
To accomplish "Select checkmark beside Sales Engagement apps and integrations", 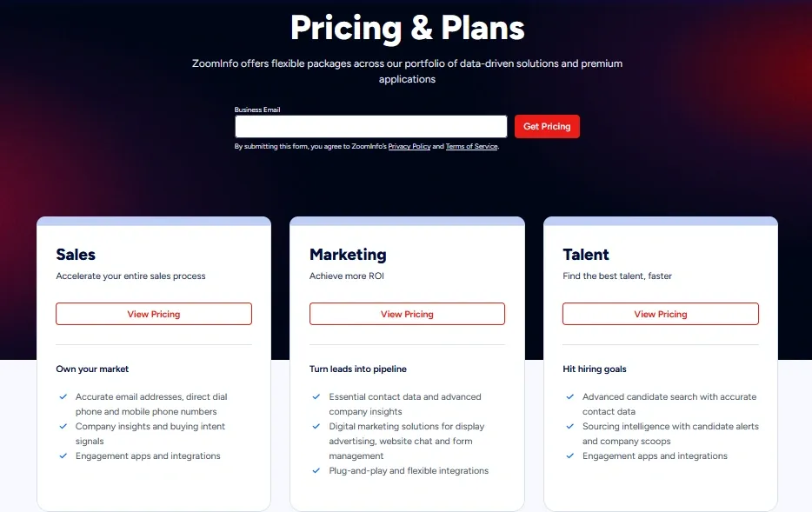I will [x=63, y=456].
